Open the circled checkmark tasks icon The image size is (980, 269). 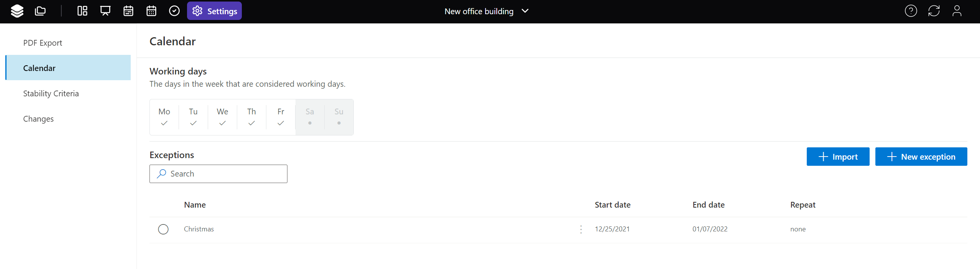pos(174,11)
